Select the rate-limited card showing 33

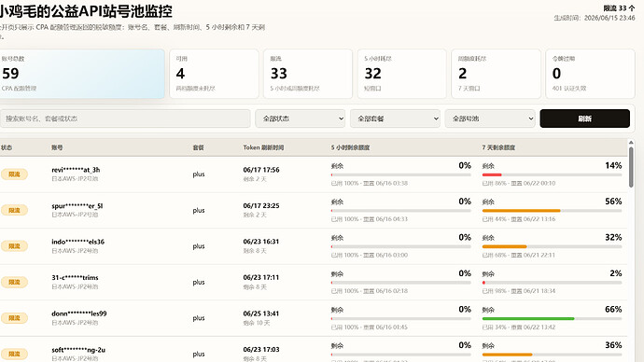click(x=308, y=74)
